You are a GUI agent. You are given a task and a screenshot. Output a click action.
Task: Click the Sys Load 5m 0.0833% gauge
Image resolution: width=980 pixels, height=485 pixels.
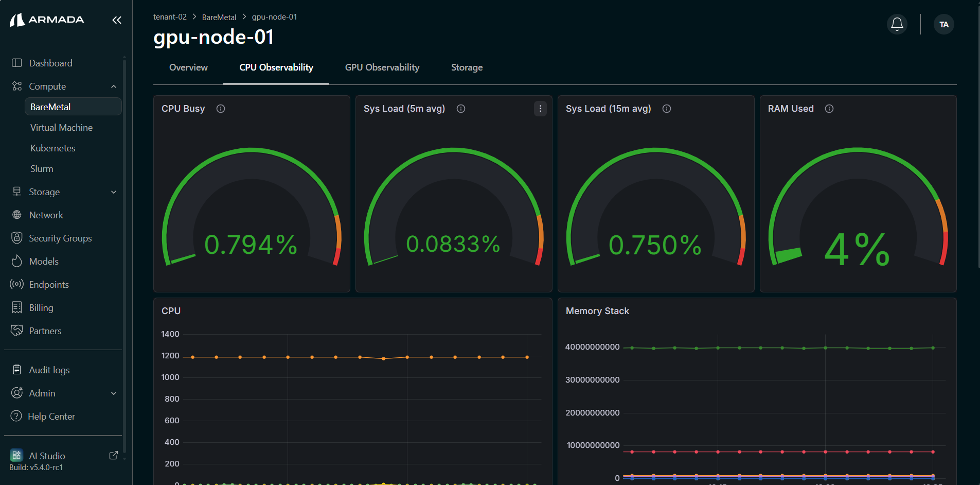tap(454, 207)
